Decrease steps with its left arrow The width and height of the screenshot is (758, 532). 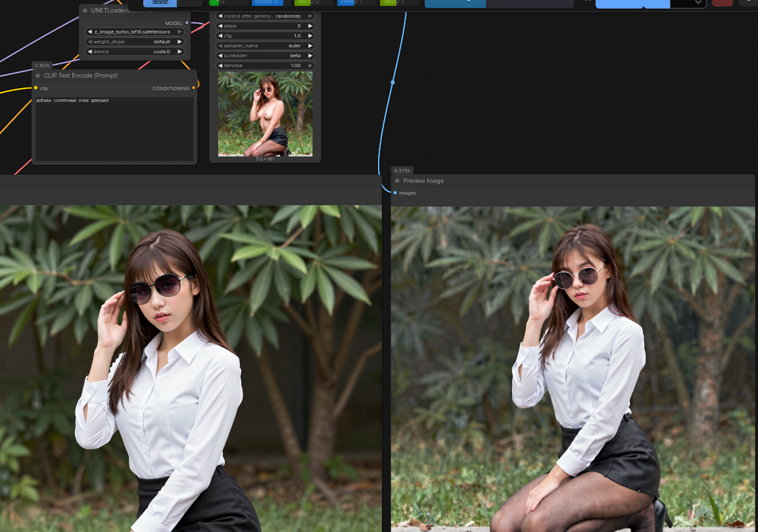click(220, 26)
